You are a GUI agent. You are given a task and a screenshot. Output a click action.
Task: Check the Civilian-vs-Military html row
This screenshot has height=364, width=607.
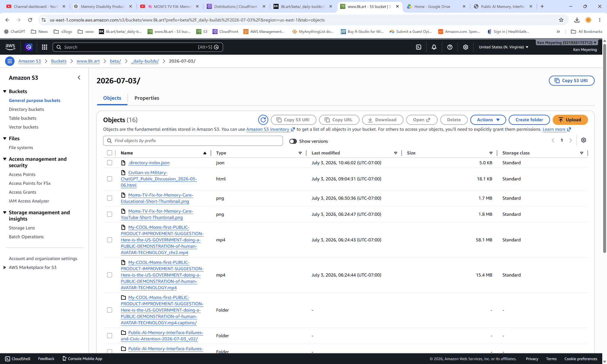click(x=109, y=179)
